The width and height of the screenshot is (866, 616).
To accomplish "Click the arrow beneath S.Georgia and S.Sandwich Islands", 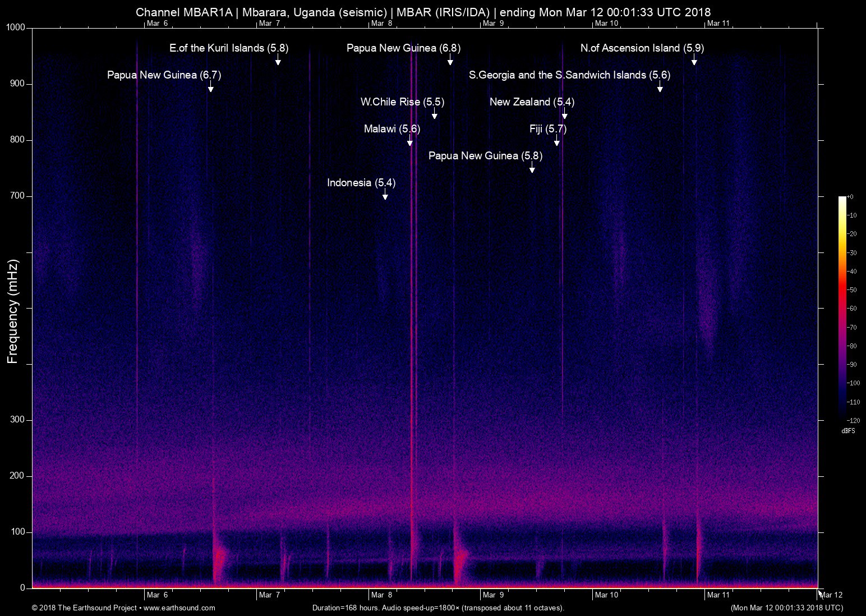I will pyautogui.click(x=660, y=87).
